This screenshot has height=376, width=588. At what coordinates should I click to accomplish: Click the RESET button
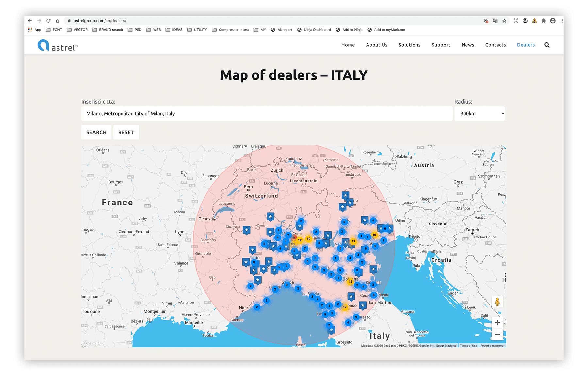pos(126,132)
